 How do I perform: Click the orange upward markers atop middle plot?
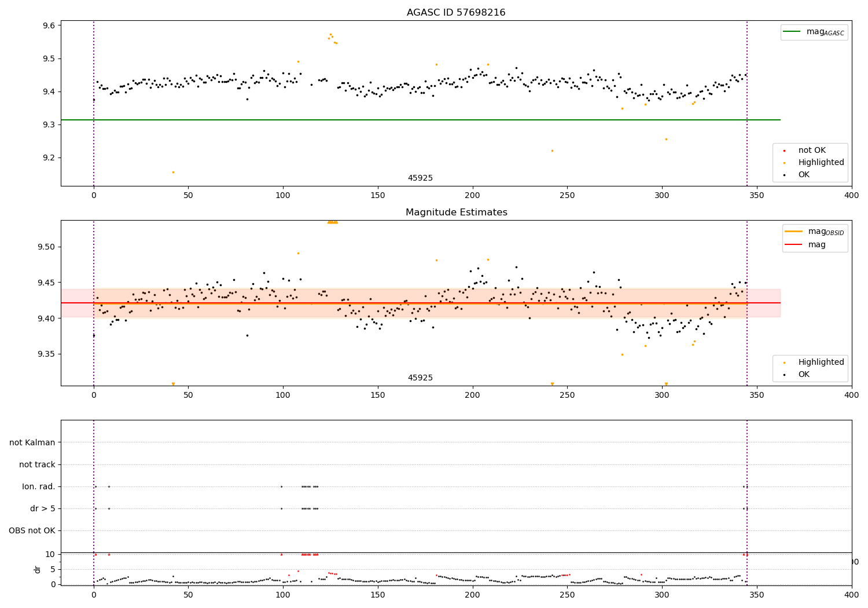[x=332, y=222]
